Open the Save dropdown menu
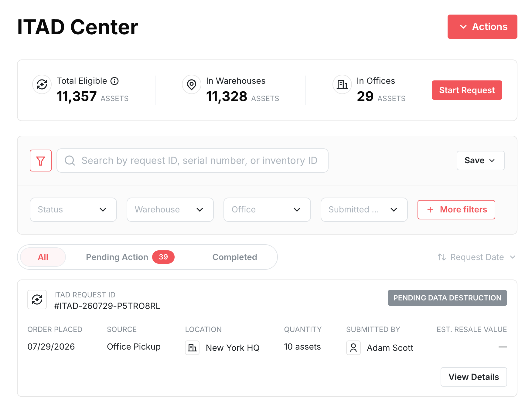The image size is (532, 403). 480,161
